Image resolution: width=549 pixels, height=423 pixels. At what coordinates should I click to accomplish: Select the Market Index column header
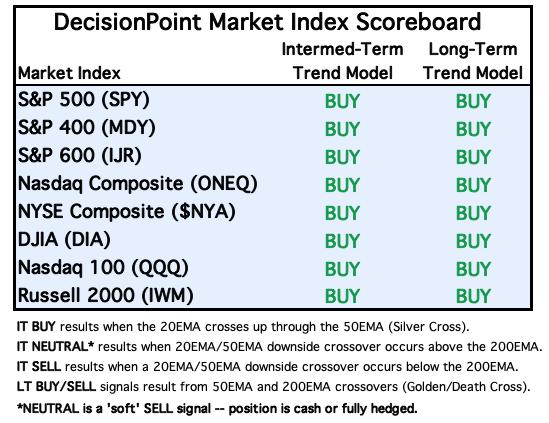coord(69,73)
